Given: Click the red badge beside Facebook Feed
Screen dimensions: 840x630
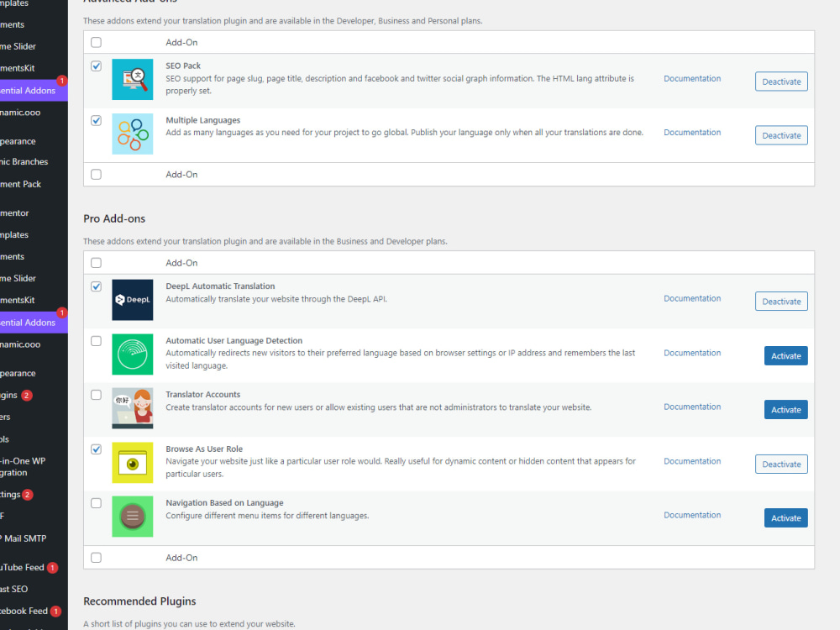Looking at the screenshot, I should point(55,612).
